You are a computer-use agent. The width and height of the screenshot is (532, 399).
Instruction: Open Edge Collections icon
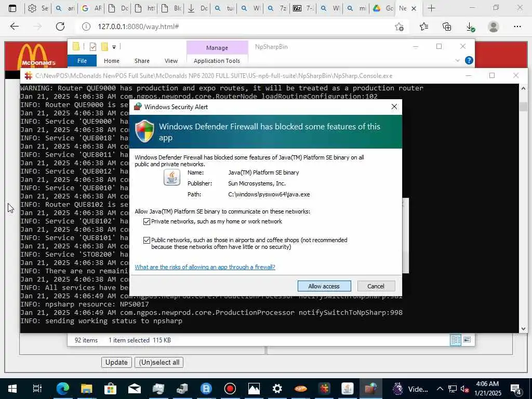(447, 26)
